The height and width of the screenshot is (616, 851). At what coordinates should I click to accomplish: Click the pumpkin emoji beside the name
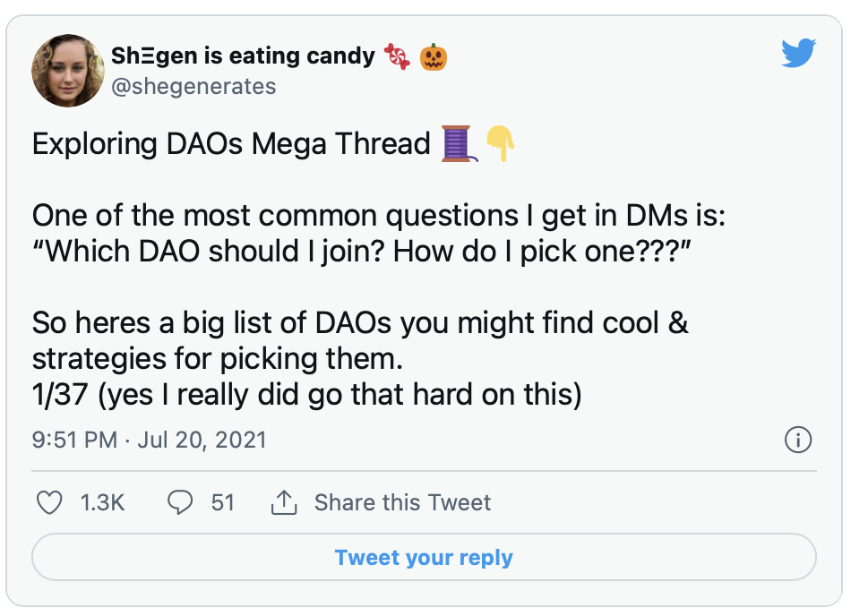[433, 57]
